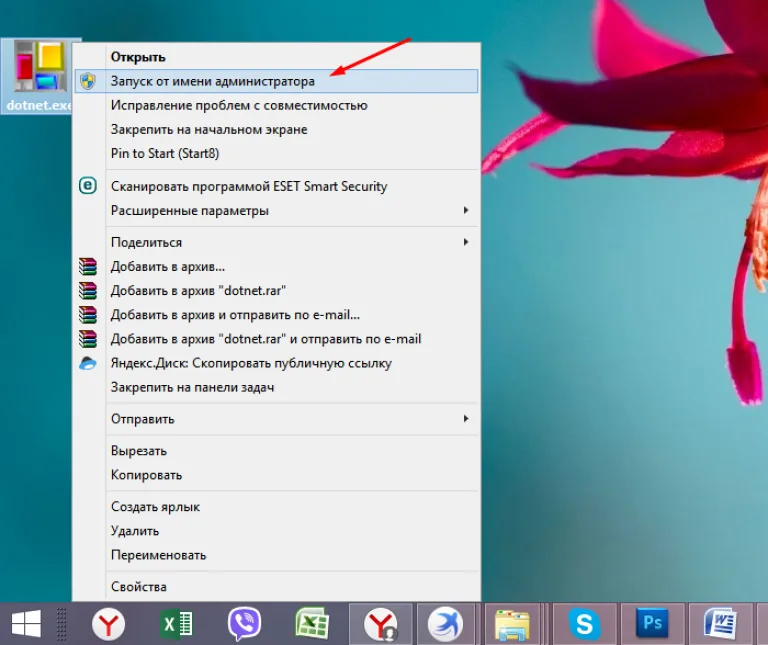The image size is (768, 645).
Task: Expand the 'Поделиться' submenu arrow
Action: tap(466, 242)
